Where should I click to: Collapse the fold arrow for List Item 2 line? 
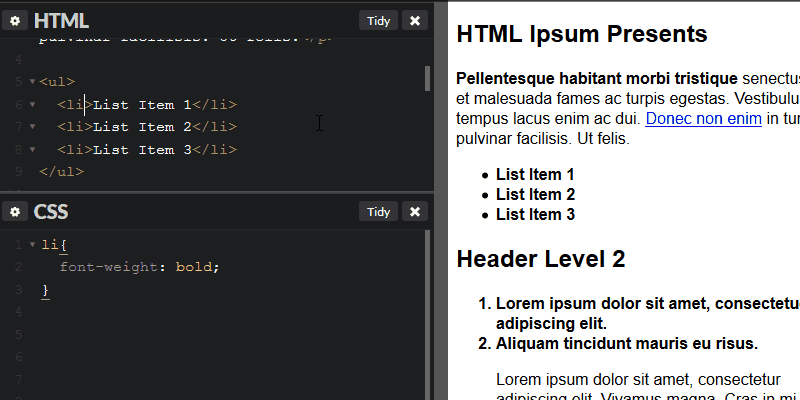tap(33, 127)
